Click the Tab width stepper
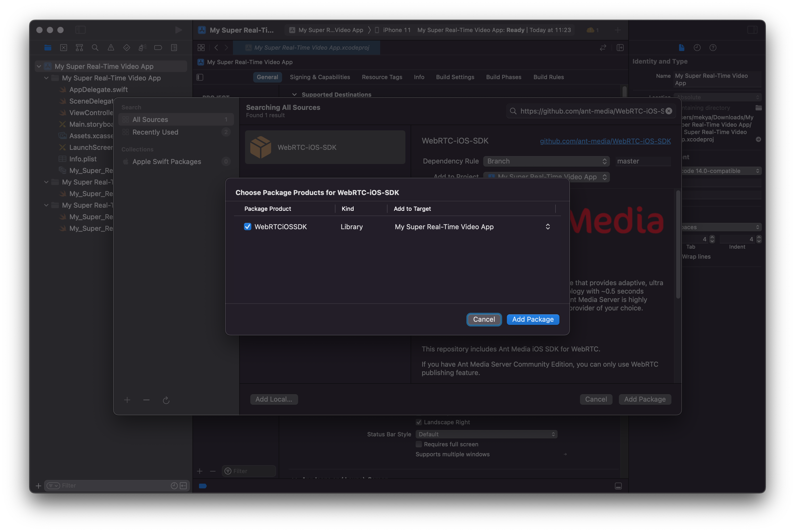The width and height of the screenshot is (795, 532). [712, 239]
